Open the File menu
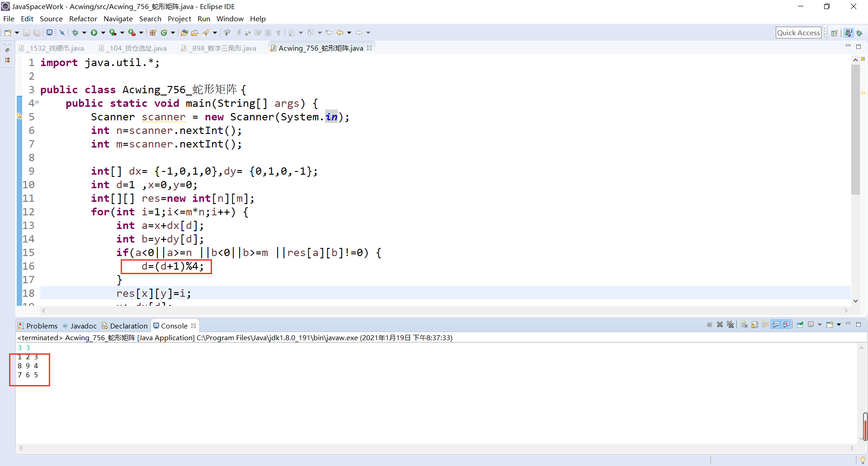The image size is (868, 466). [9, 19]
